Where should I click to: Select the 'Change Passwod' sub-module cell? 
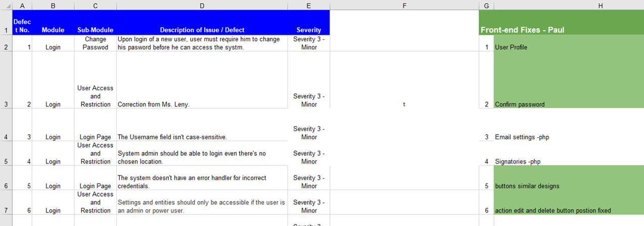coord(96,43)
